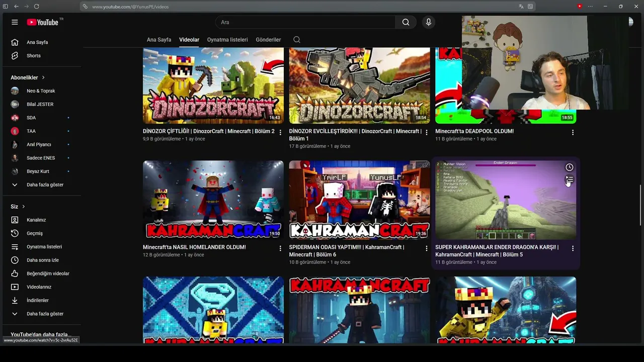Open the Abonelikler section chevron
This screenshot has width=644, height=362.
(x=43, y=77)
